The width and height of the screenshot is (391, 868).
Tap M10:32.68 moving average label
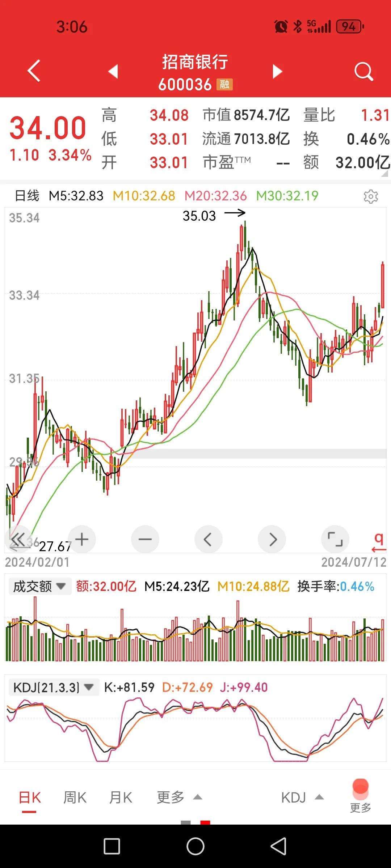pyautogui.click(x=144, y=196)
